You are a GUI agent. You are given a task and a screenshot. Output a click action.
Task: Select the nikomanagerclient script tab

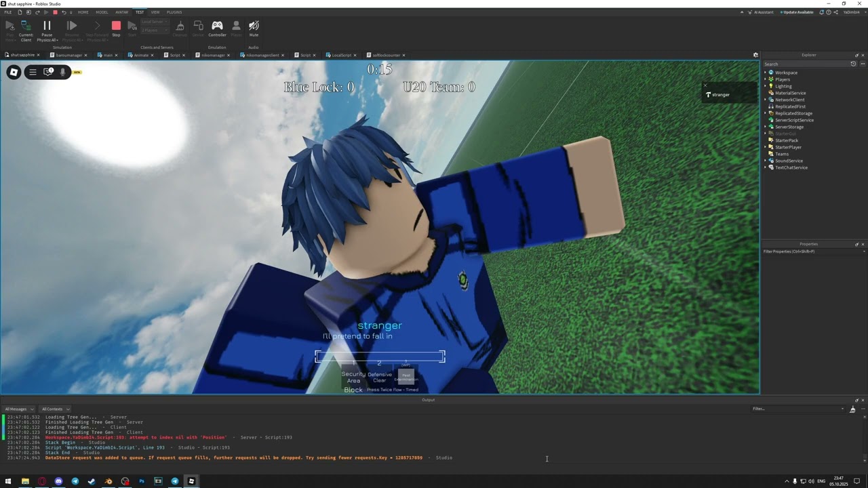click(x=262, y=55)
